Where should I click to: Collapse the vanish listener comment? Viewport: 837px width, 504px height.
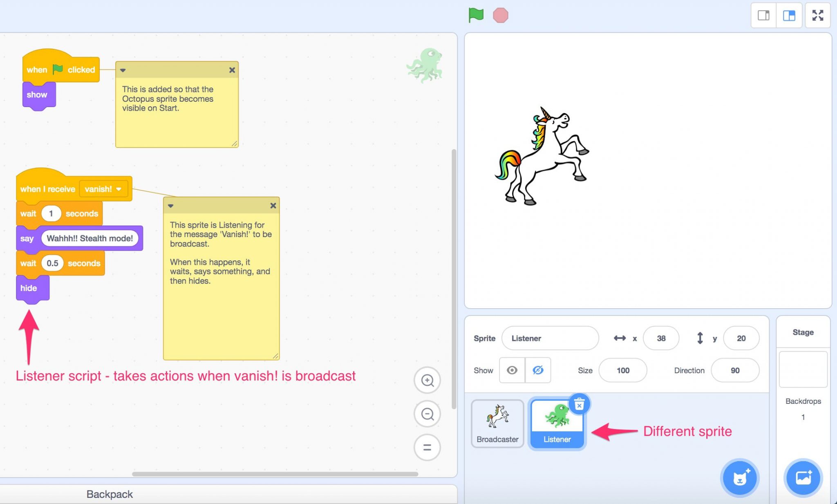[x=171, y=206]
